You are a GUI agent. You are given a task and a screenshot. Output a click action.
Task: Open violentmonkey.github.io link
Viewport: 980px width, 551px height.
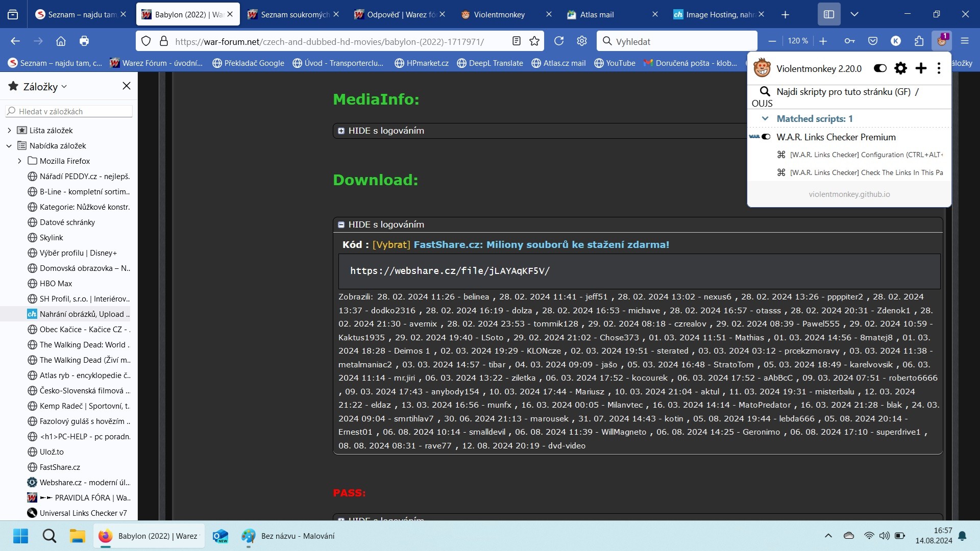[849, 194]
